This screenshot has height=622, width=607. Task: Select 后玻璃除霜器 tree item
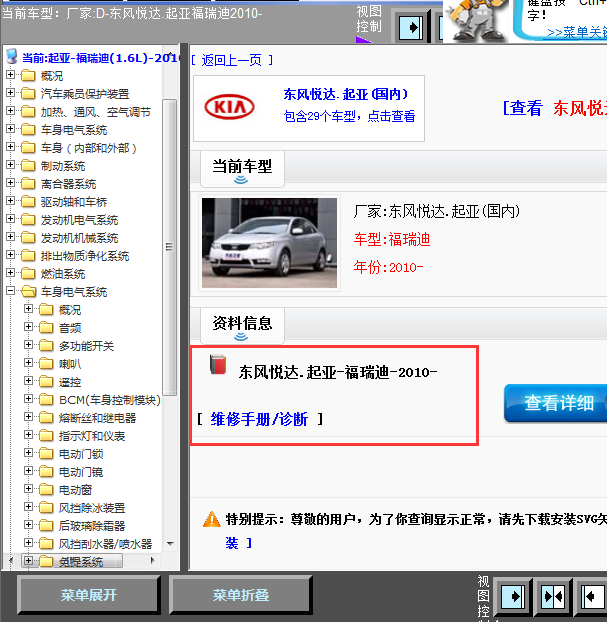[92, 526]
